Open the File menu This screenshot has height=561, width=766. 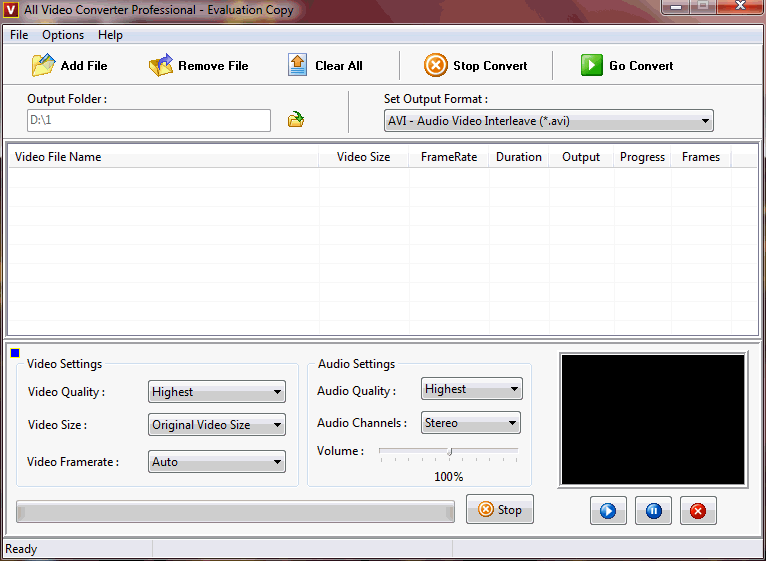pyautogui.click(x=19, y=35)
